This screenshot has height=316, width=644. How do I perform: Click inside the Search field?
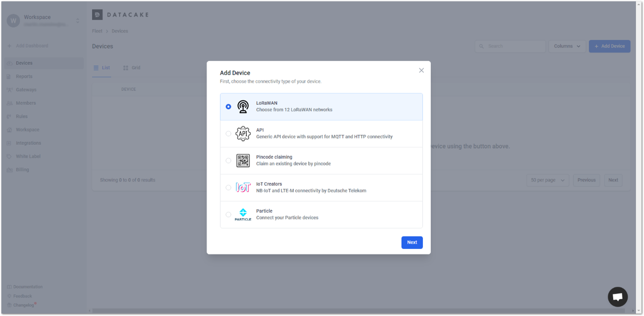coord(510,46)
